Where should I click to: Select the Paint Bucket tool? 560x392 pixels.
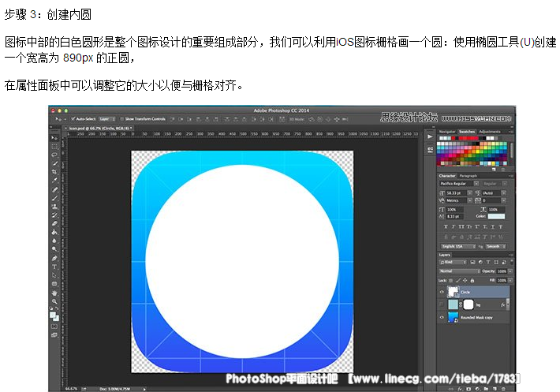(x=54, y=232)
